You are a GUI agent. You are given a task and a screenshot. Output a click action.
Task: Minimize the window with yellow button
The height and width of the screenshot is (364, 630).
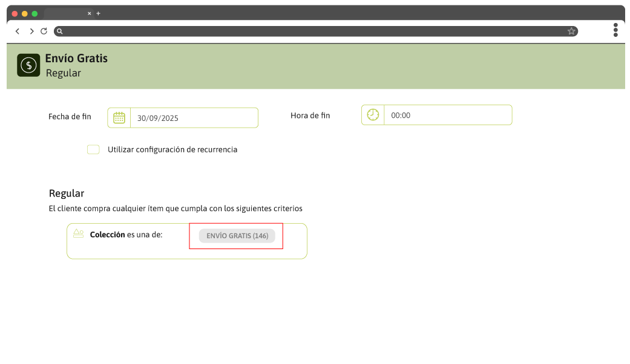25,13
